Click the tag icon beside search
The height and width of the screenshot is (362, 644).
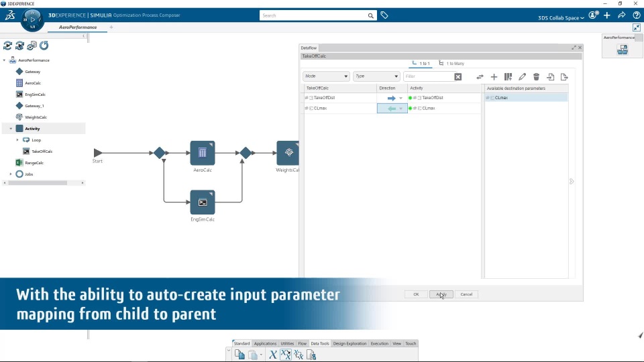pos(384,15)
